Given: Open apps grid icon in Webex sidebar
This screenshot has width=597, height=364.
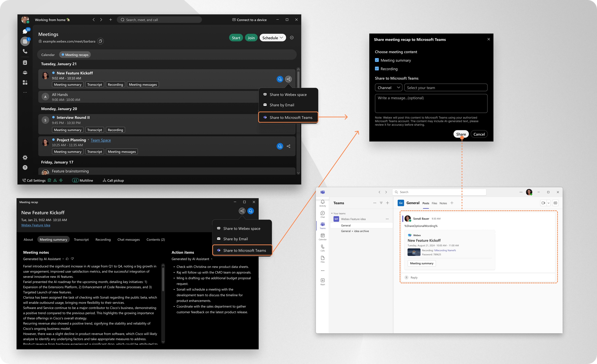Looking at the screenshot, I should click(x=25, y=82).
